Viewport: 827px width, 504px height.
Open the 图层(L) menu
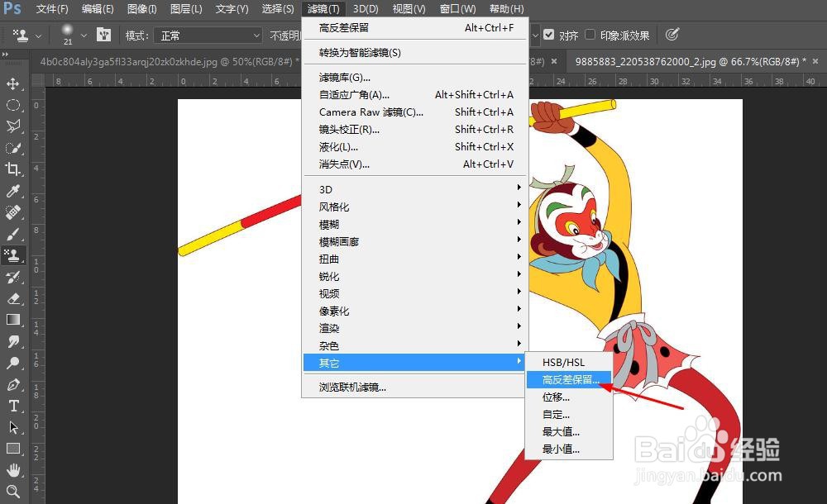point(186,9)
